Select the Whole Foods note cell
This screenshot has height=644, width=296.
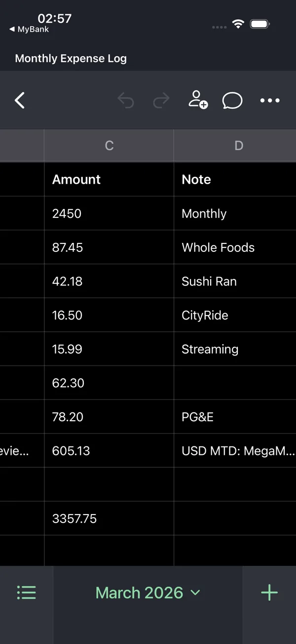tap(235, 247)
